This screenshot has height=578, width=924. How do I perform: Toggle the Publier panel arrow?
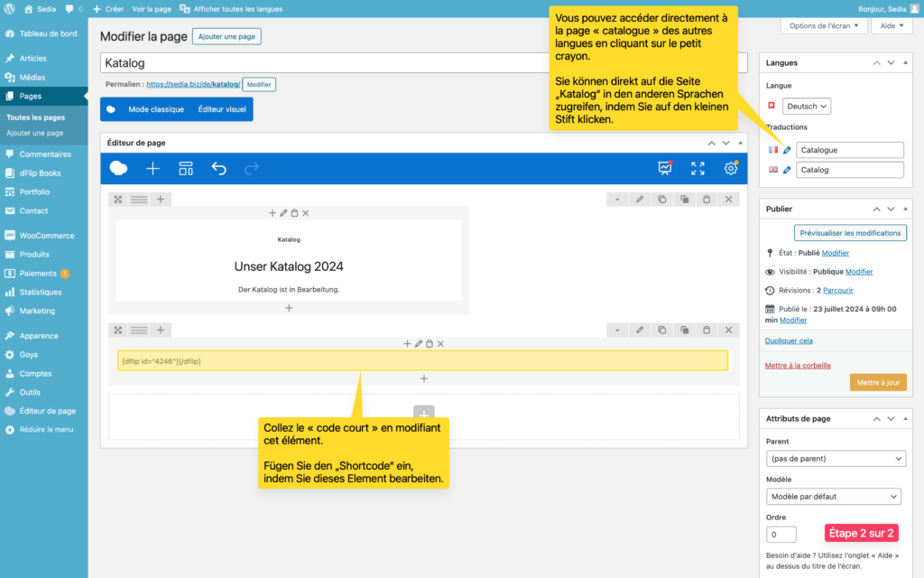click(907, 209)
